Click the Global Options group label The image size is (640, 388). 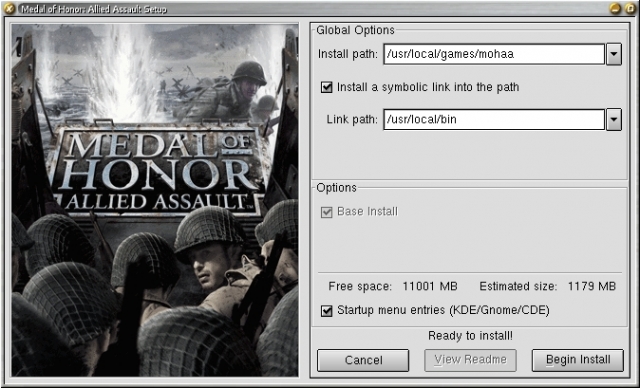tap(356, 30)
